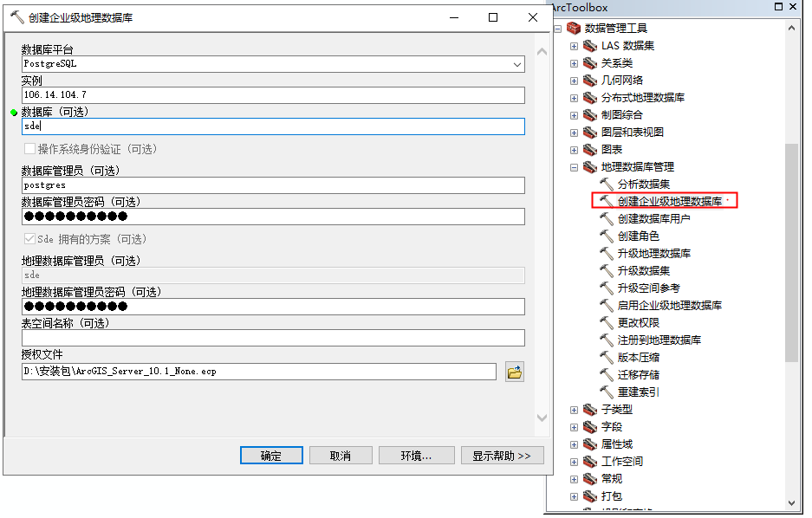Expand the 工作空间 node
Screen dimensions: 812x518
coord(574,462)
